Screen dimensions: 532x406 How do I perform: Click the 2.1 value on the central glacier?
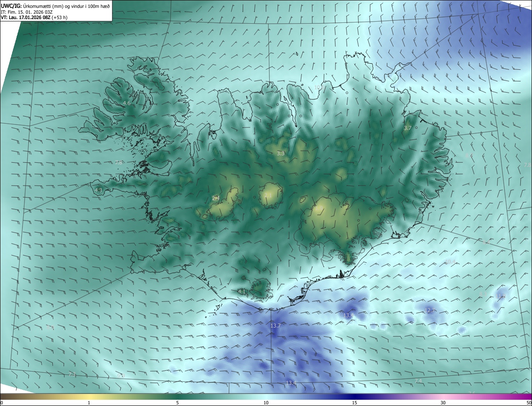click(x=268, y=195)
